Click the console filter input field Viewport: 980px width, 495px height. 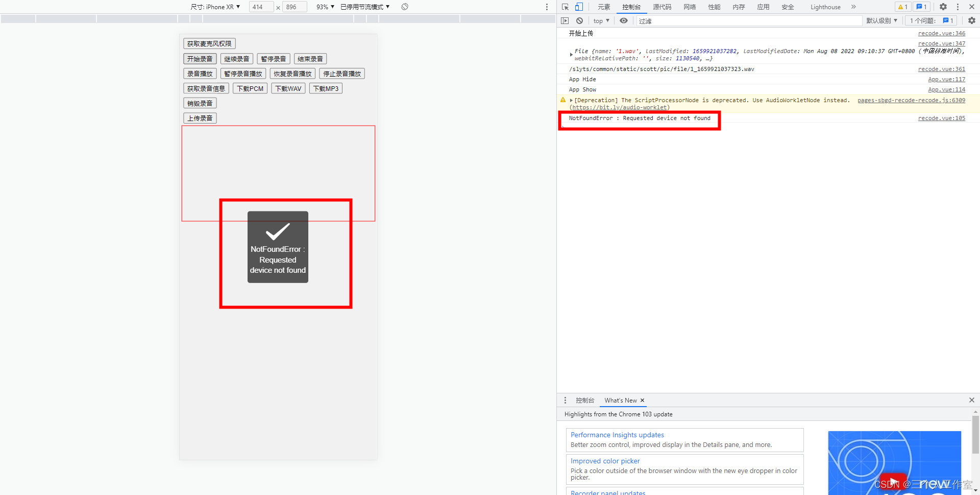tap(748, 21)
